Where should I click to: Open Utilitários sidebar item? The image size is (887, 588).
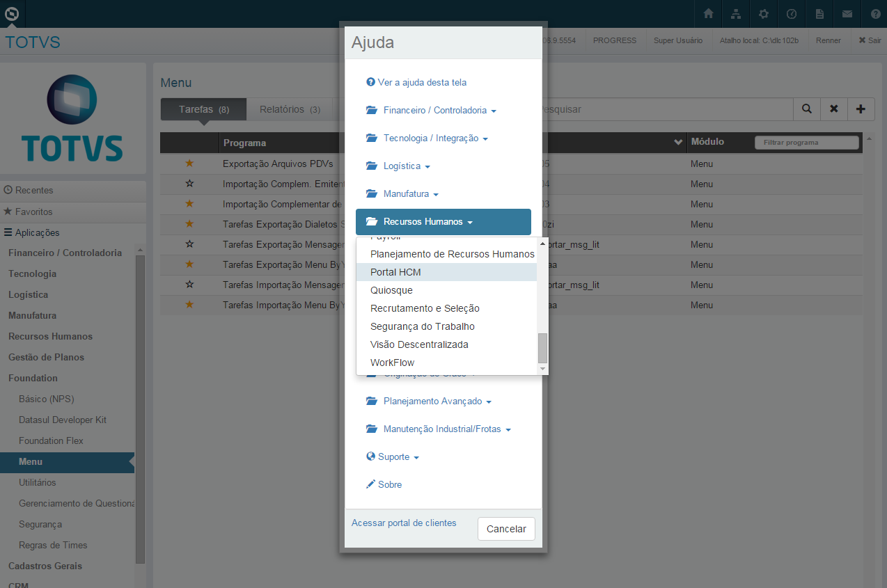[x=38, y=482]
